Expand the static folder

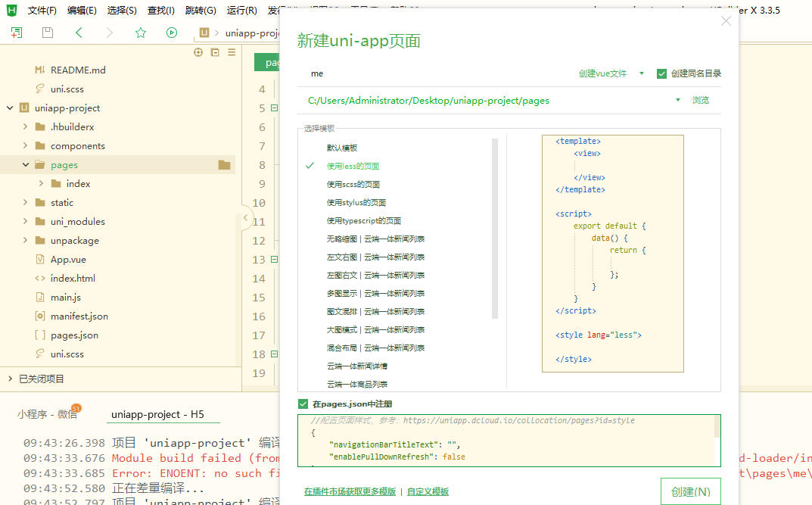[x=25, y=202]
